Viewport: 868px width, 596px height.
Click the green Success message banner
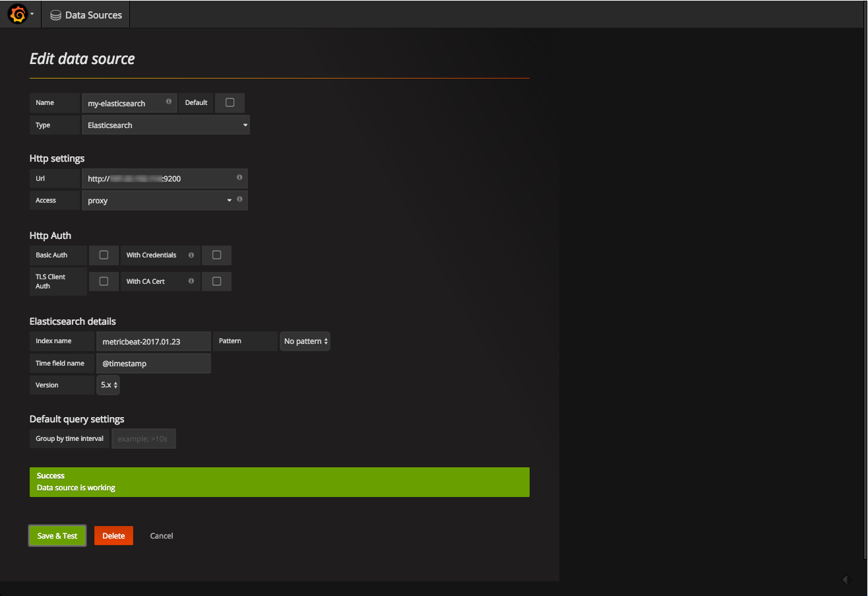coord(280,482)
